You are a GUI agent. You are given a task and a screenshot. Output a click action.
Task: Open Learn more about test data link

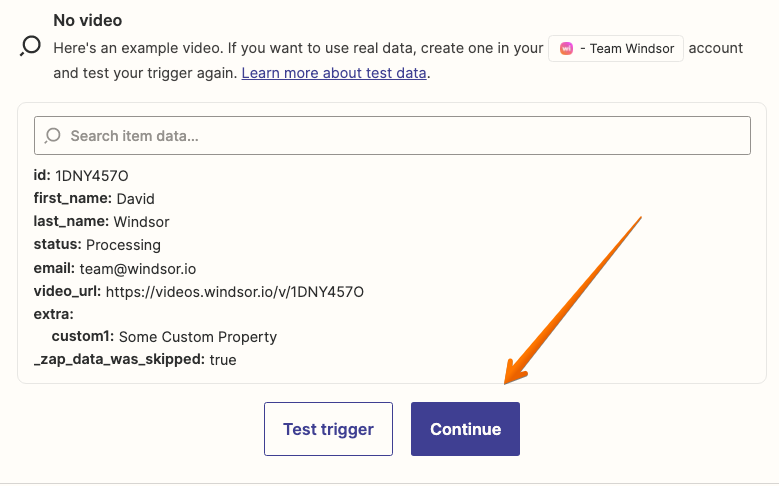[x=334, y=73]
